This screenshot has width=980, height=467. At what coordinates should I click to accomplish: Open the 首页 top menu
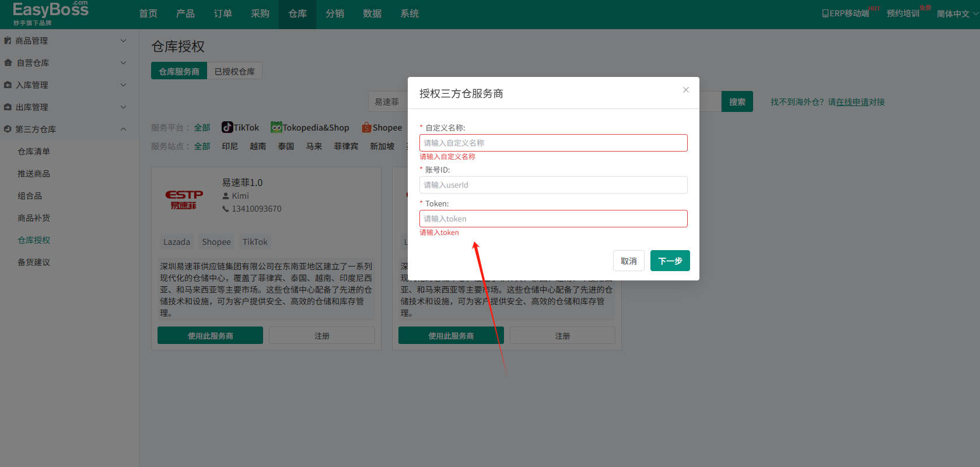(x=148, y=13)
